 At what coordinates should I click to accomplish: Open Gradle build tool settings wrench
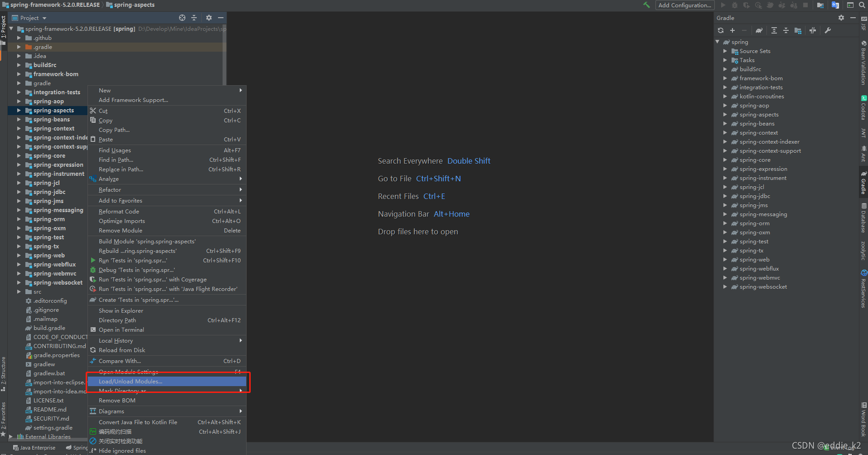(828, 30)
